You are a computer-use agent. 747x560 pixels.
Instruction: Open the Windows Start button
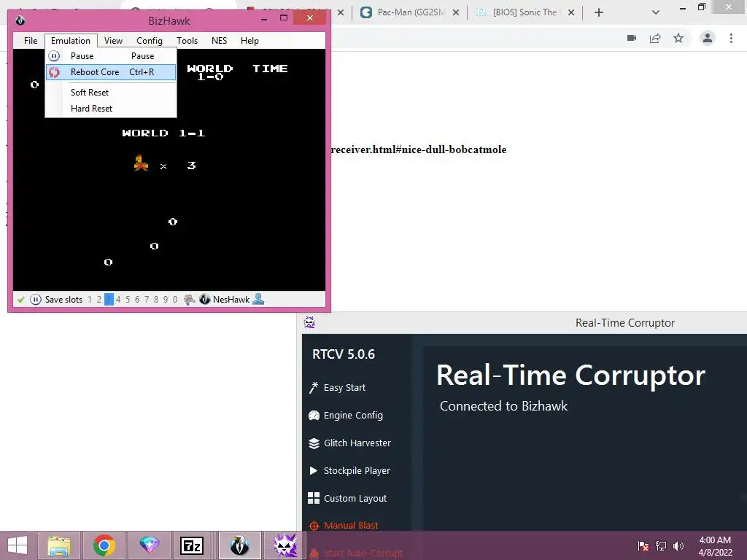tap(18, 545)
